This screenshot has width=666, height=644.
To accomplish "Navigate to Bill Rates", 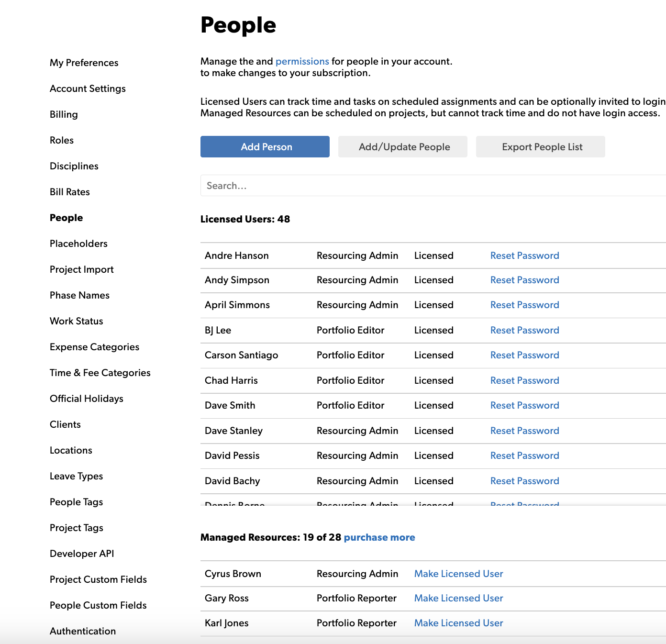I will (70, 192).
